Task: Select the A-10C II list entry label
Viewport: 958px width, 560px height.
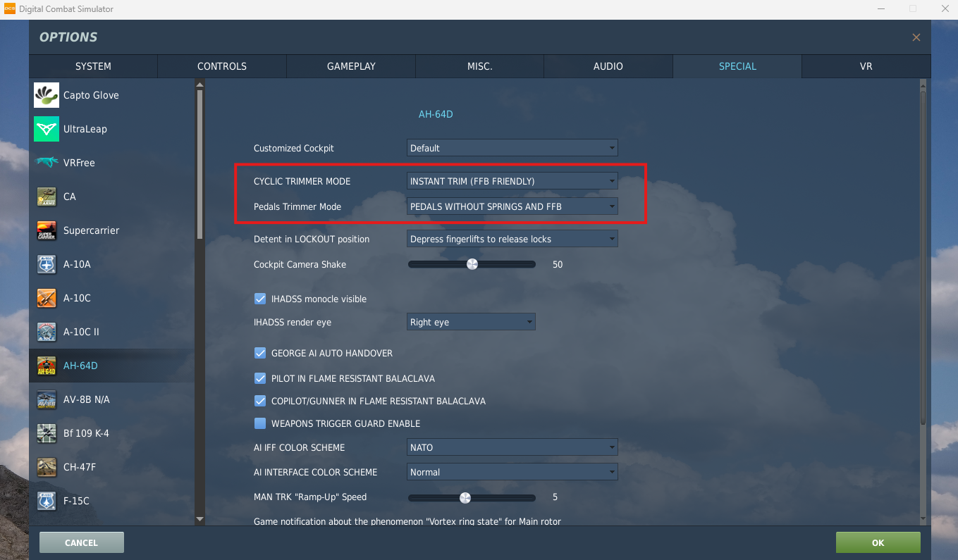Action: point(81,332)
